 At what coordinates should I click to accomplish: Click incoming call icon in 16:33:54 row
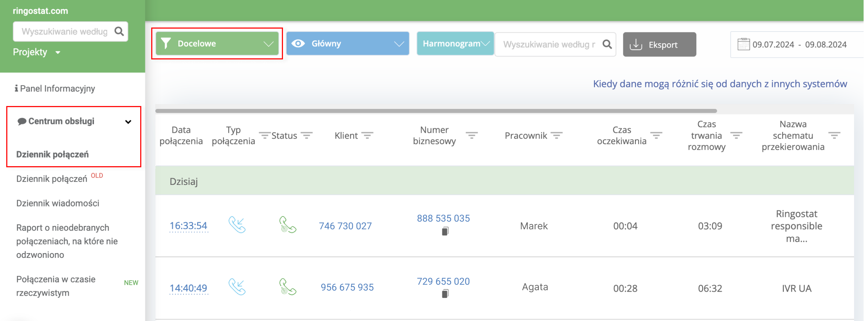point(237,225)
